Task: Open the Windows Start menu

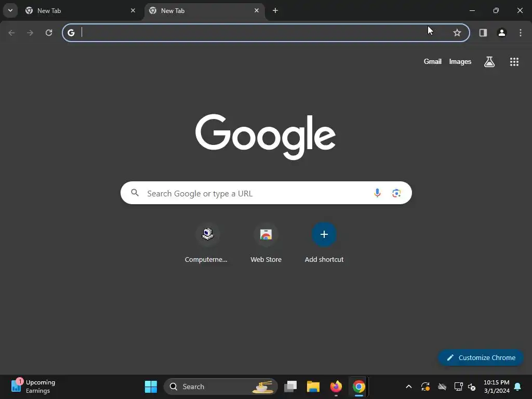Action: tap(151, 387)
